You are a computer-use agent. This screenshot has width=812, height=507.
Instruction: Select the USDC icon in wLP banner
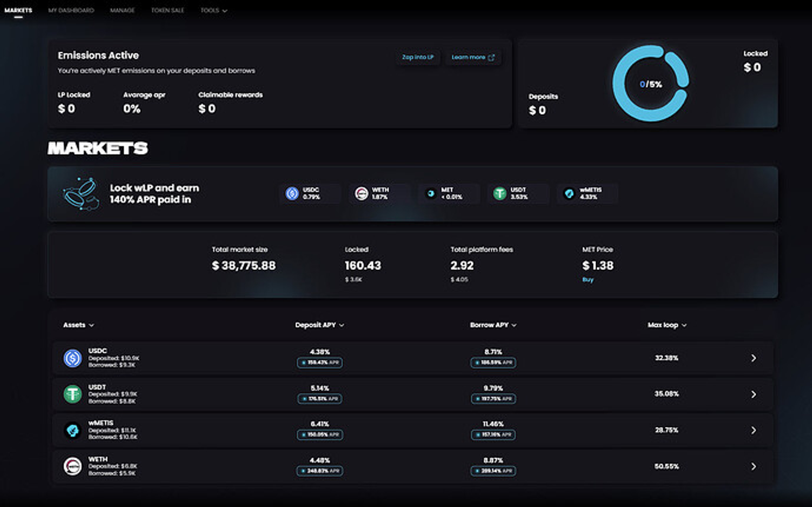click(x=292, y=194)
